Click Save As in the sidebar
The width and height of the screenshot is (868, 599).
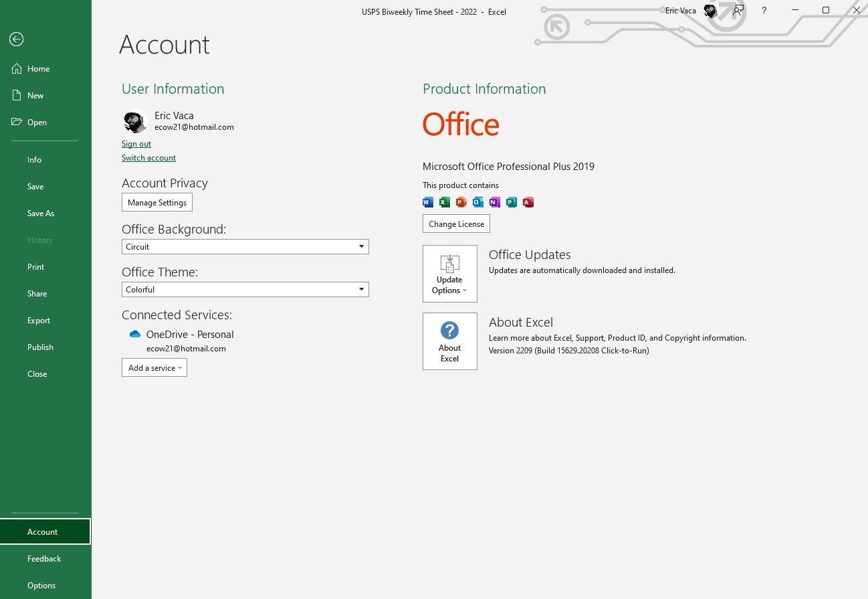(x=45, y=213)
